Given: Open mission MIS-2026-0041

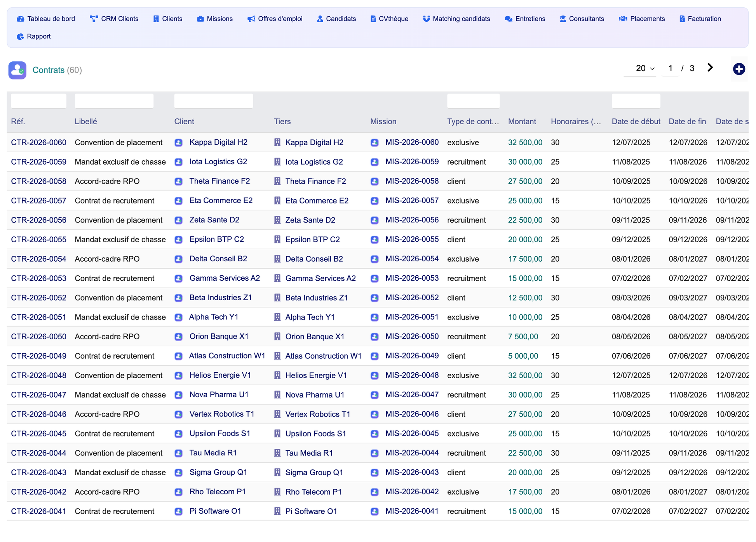Looking at the screenshot, I should (412, 511).
